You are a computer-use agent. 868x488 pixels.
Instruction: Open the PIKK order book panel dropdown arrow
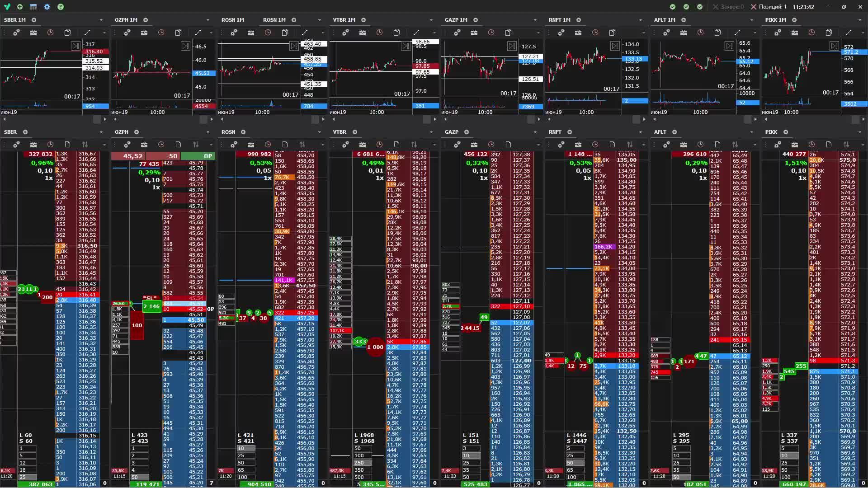(860, 132)
